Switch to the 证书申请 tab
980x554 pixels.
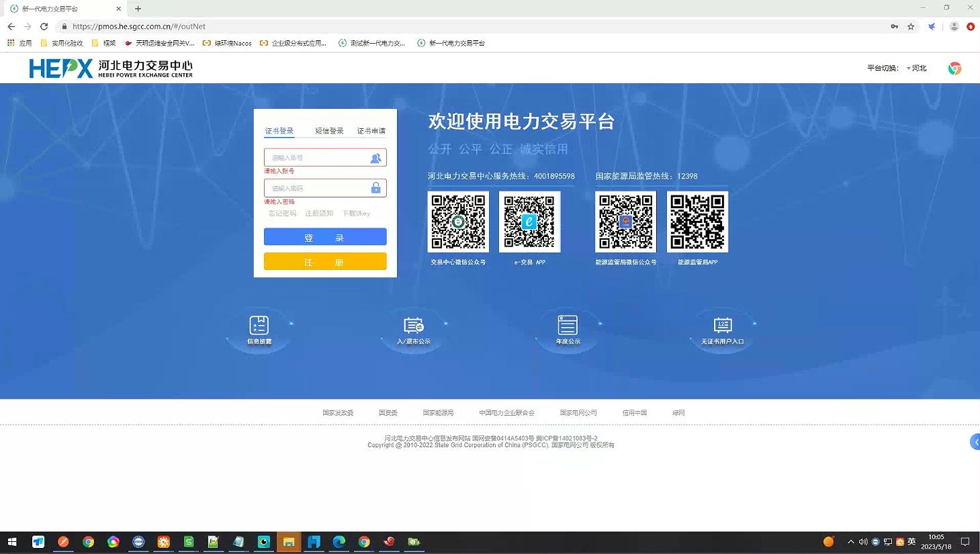(x=371, y=131)
